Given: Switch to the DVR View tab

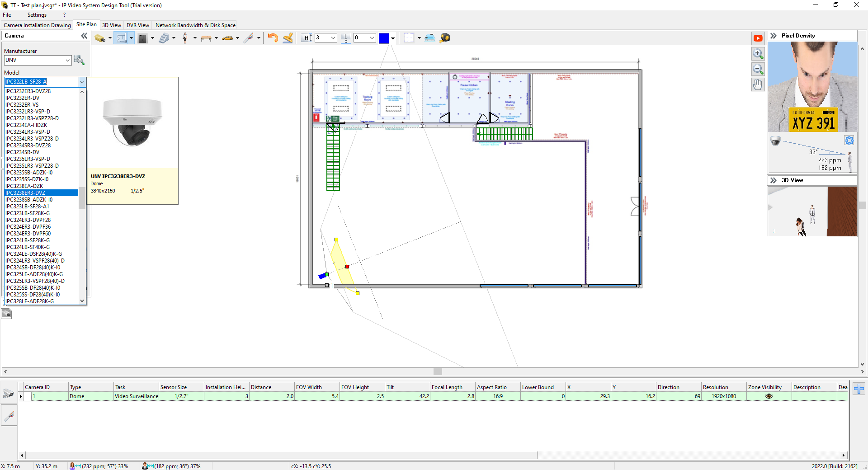Looking at the screenshot, I should tap(137, 25).
